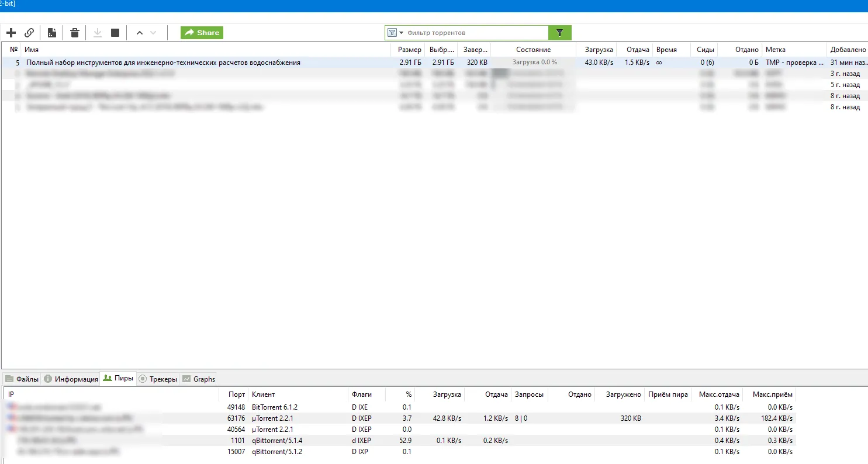This screenshot has width=868, height=464.
Task: Click the Add Torrent from URL link icon
Action: [x=29, y=33]
